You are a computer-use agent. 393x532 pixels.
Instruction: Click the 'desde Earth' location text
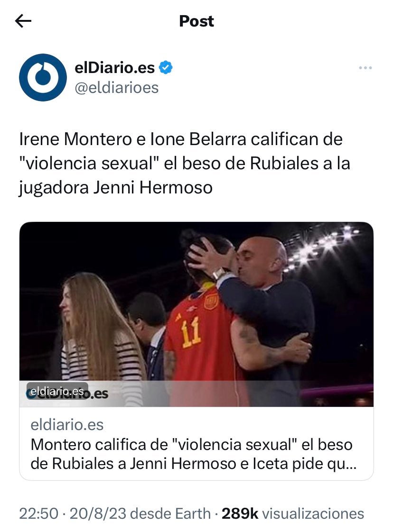(170, 514)
